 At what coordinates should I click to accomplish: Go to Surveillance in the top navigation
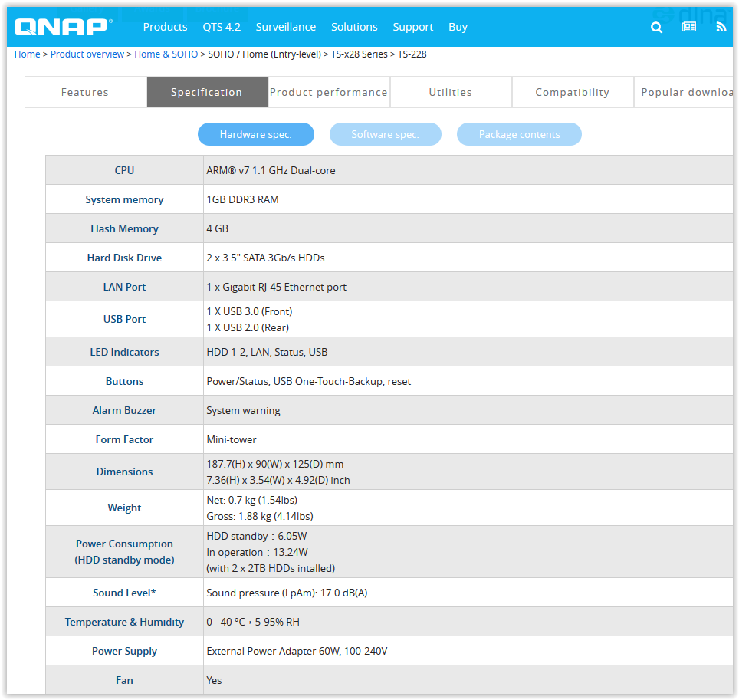(285, 27)
